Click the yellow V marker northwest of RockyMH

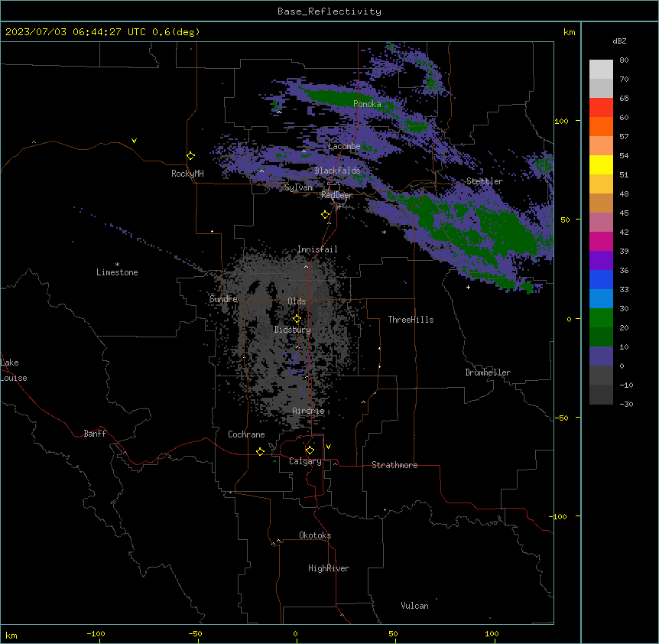134,141
